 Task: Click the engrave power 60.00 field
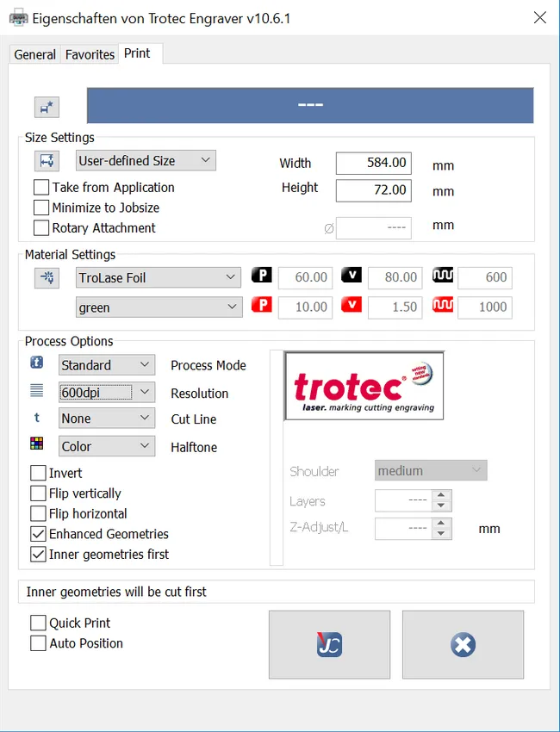click(306, 278)
